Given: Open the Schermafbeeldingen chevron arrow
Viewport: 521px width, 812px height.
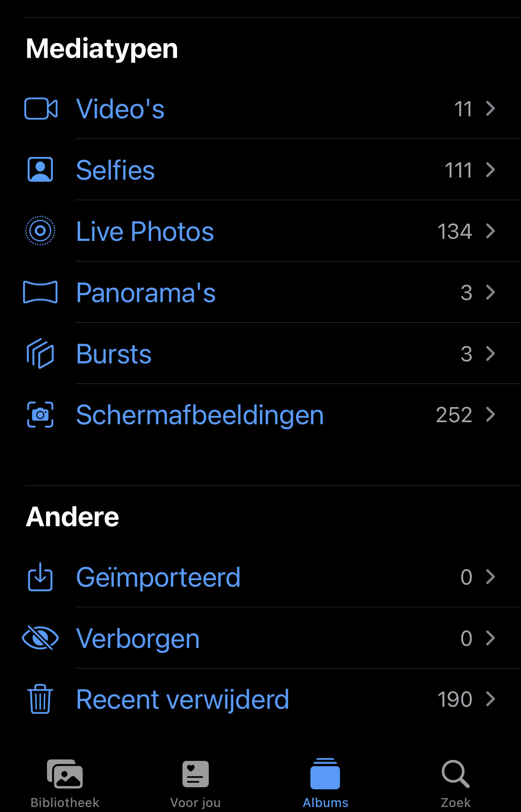Looking at the screenshot, I should [x=490, y=415].
